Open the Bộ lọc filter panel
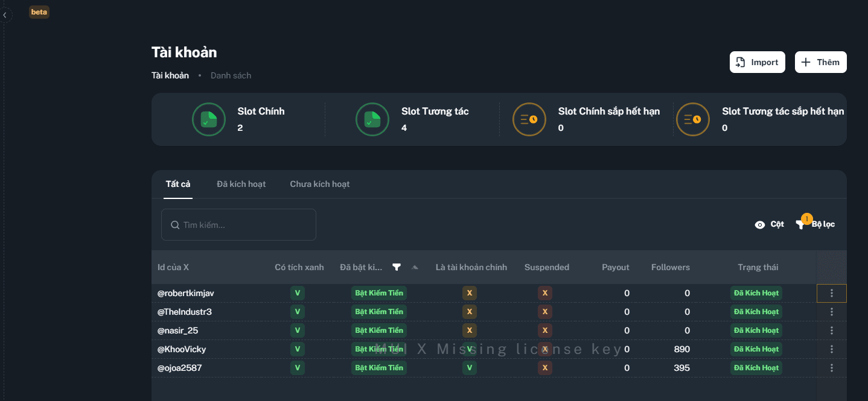The width and height of the screenshot is (868, 401). coord(815,224)
